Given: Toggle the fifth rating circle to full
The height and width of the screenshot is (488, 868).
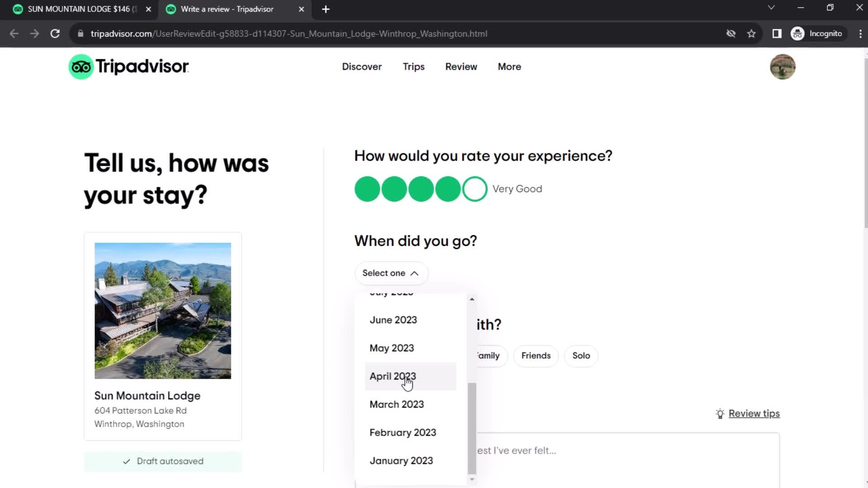Looking at the screenshot, I should [475, 188].
